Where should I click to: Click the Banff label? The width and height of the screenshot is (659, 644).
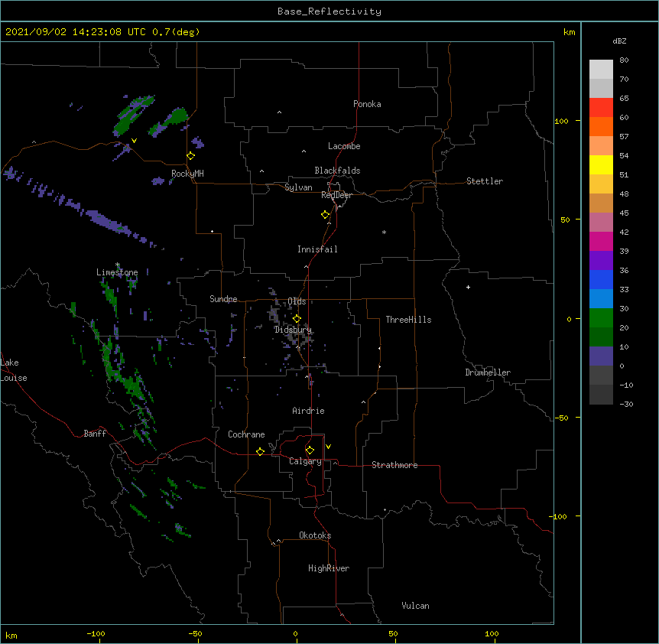95,434
